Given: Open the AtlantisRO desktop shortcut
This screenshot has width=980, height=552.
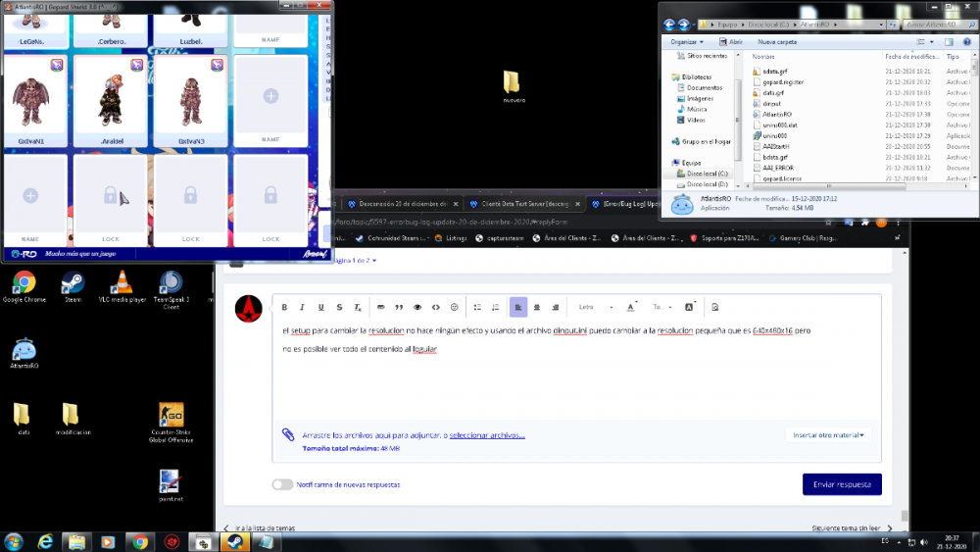Looking at the screenshot, I should tap(24, 353).
